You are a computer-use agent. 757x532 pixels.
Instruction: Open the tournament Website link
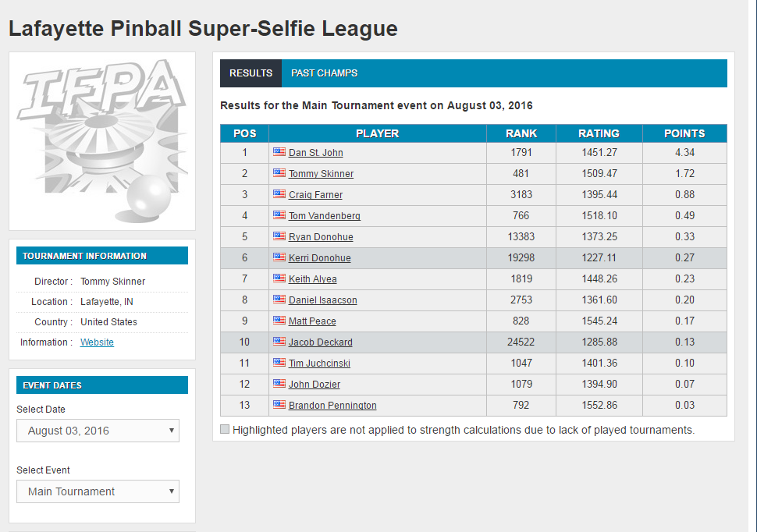97,342
